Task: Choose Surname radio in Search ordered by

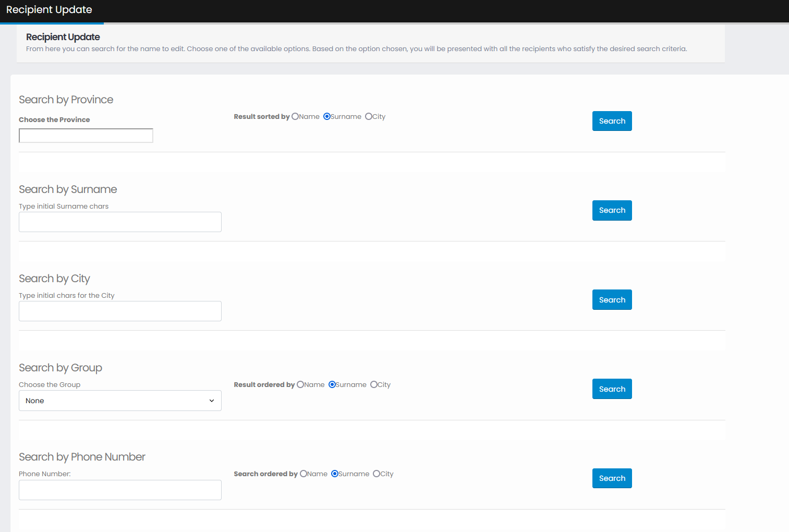Action: pos(335,474)
